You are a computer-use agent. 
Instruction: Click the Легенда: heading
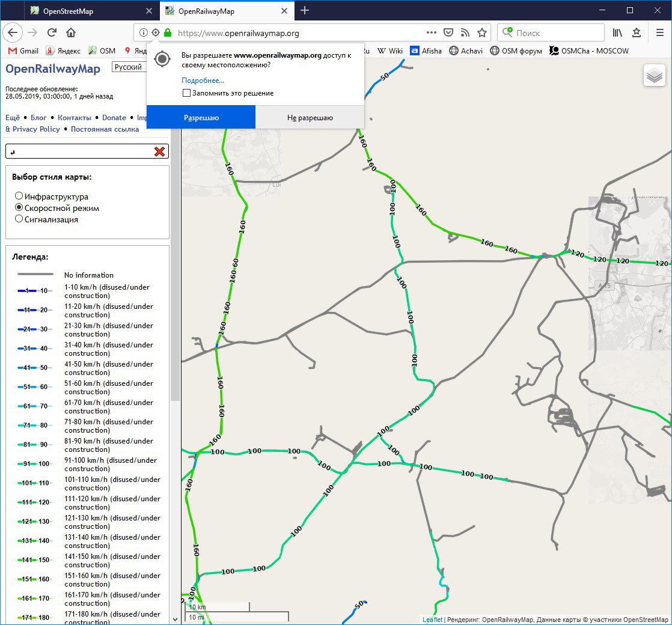click(x=30, y=257)
